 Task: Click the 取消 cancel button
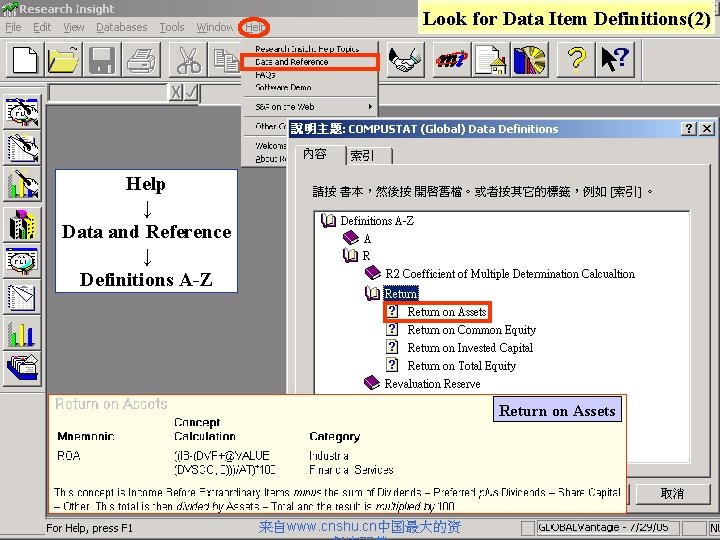[672, 494]
